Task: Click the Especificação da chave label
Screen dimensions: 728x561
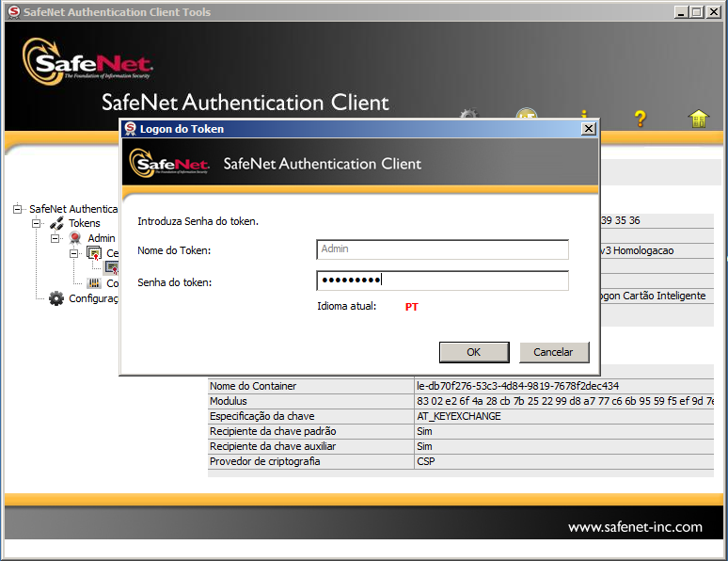Action: pos(261,416)
